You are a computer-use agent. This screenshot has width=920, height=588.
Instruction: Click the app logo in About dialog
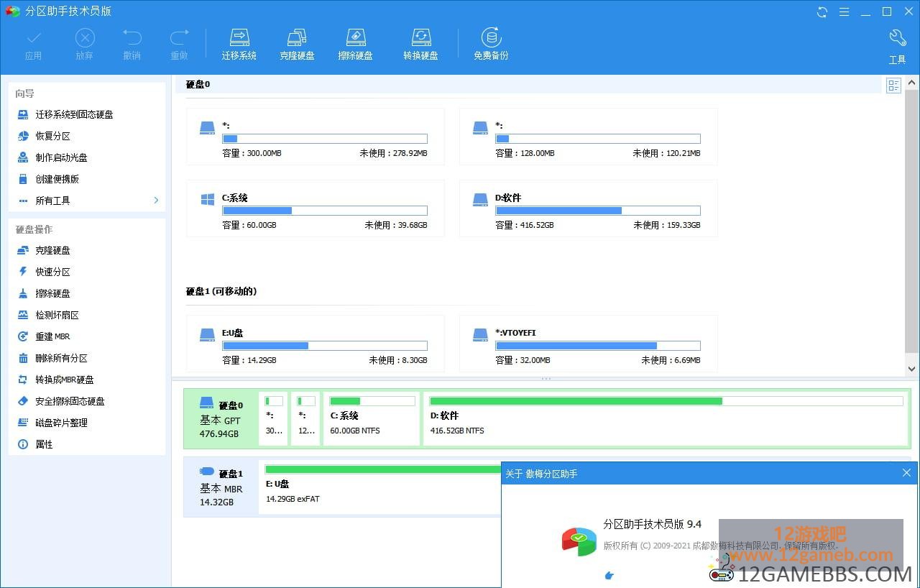579,541
